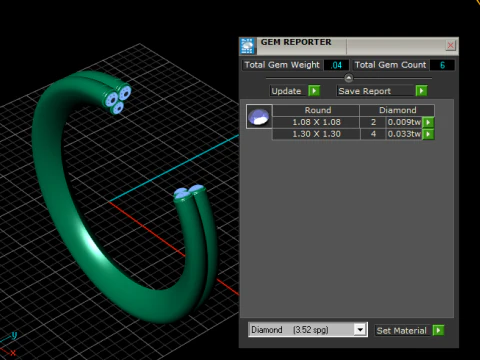Image resolution: width=480 pixels, height=360 pixels.
Task: Click the Total Gem Count label
Action: pos(390,65)
